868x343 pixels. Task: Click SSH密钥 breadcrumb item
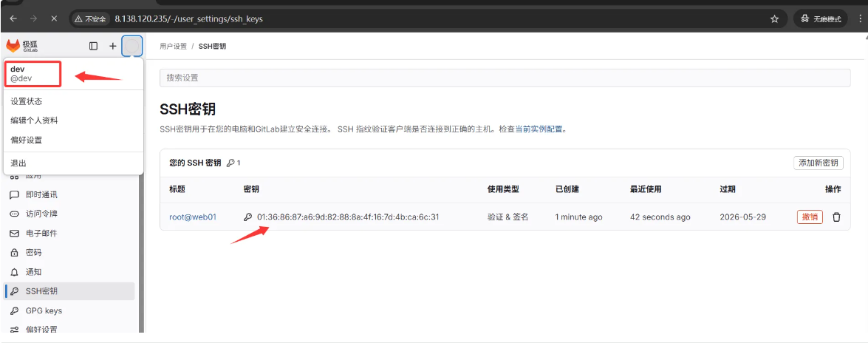click(212, 46)
